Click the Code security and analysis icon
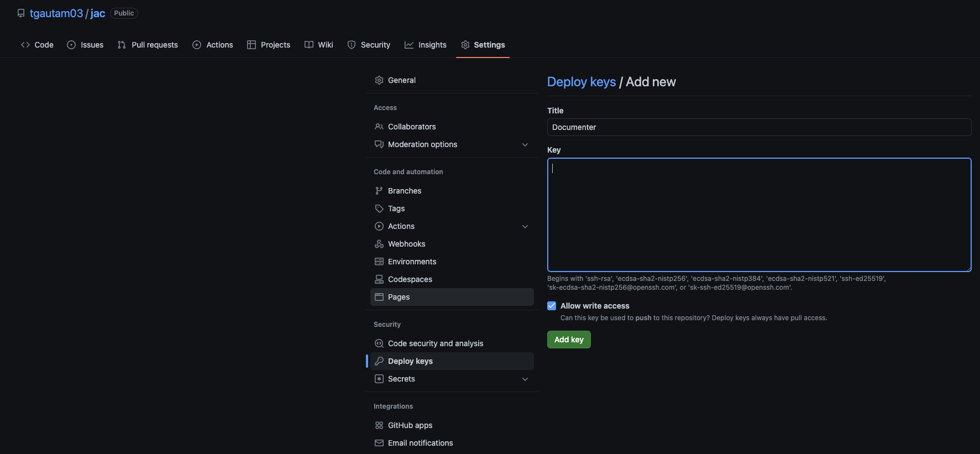Viewport: 980px width, 454px height. 379,343
